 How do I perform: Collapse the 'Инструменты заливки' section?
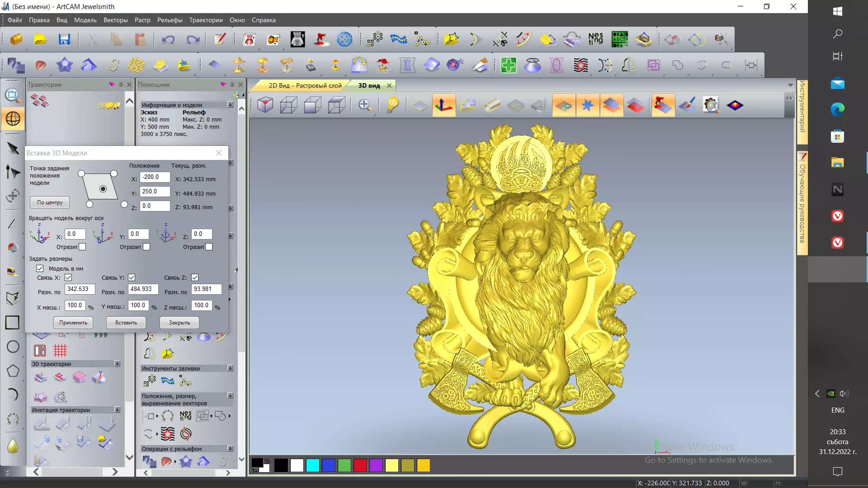(230, 368)
